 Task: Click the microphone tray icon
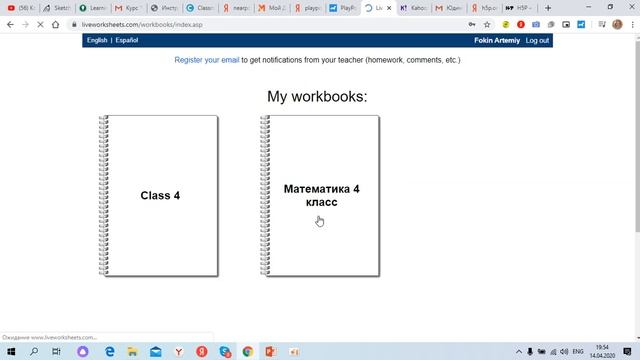pyautogui.click(x=530, y=351)
